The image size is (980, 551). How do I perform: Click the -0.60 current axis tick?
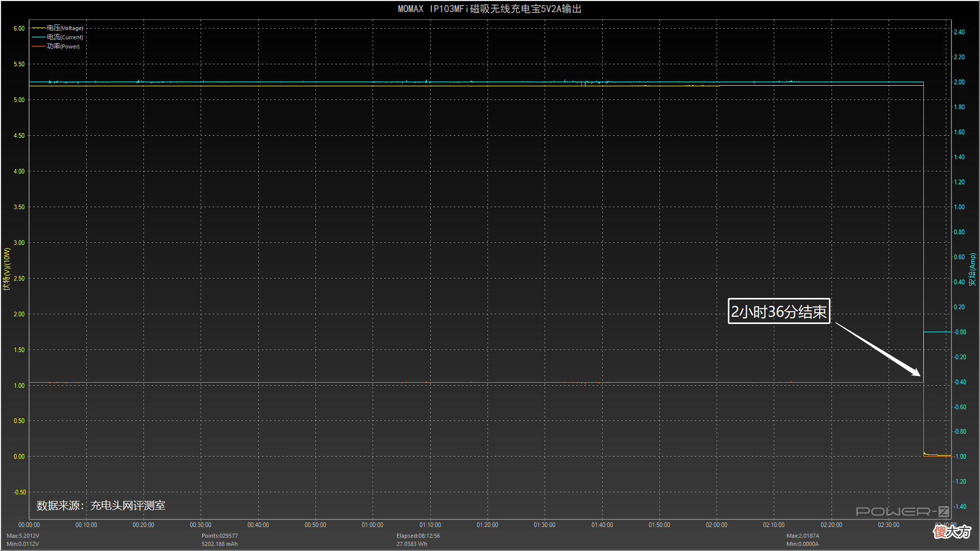[x=960, y=407]
